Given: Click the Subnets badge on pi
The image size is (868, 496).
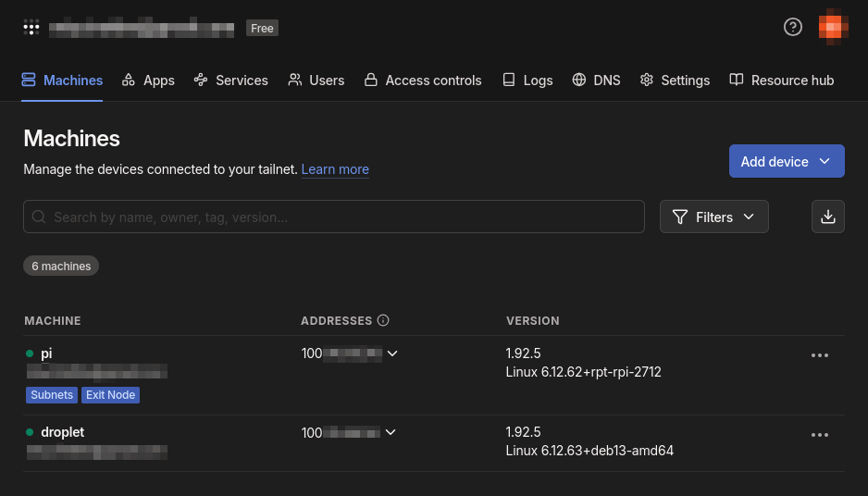Looking at the screenshot, I should coord(52,395).
